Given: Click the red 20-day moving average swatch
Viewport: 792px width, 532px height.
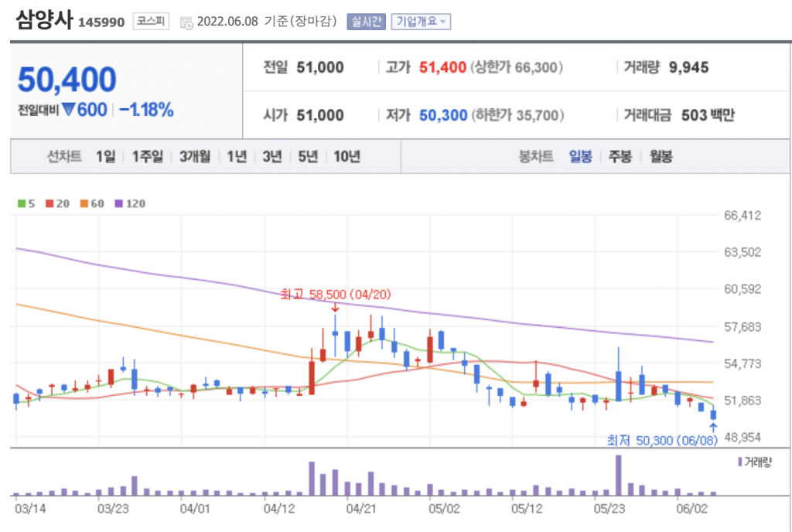Looking at the screenshot, I should (x=49, y=203).
